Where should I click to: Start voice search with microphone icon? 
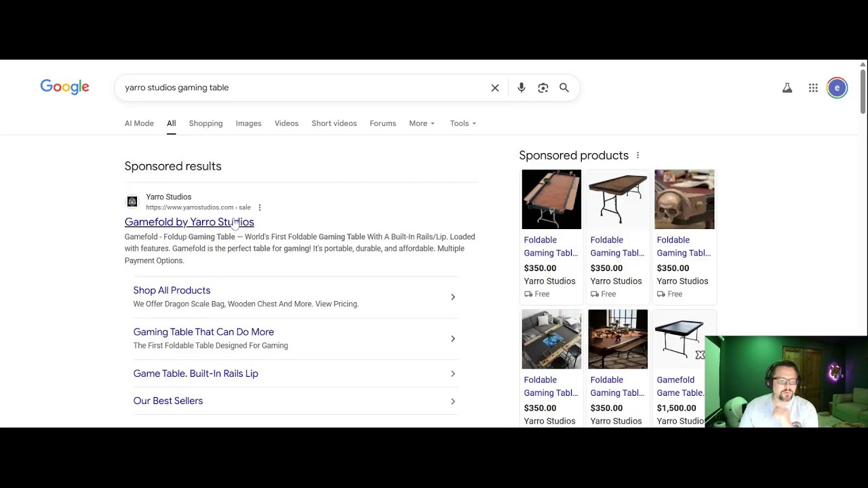[x=521, y=87]
